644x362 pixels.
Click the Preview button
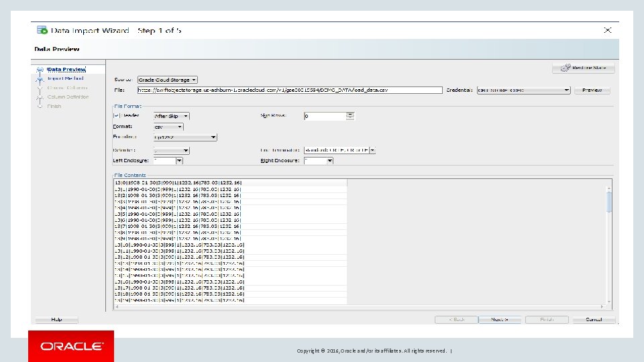pos(592,90)
